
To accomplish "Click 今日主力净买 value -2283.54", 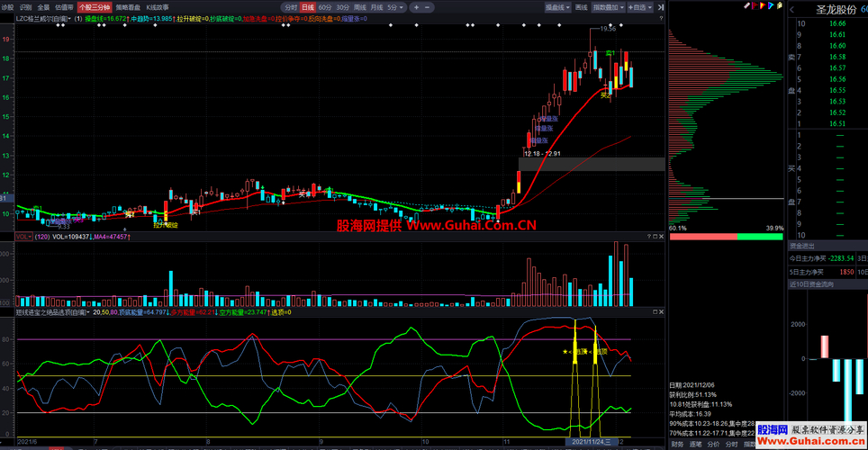I will pyautogui.click(x=840, y=258).
